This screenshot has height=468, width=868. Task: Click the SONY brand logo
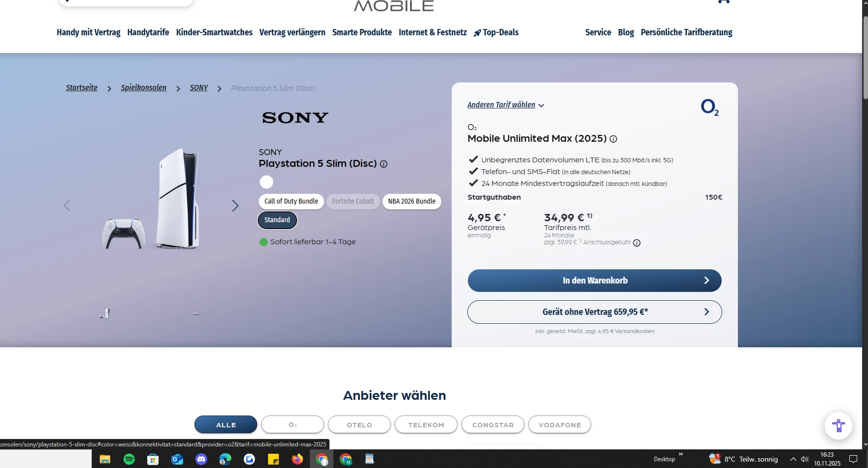coord(295,118)
